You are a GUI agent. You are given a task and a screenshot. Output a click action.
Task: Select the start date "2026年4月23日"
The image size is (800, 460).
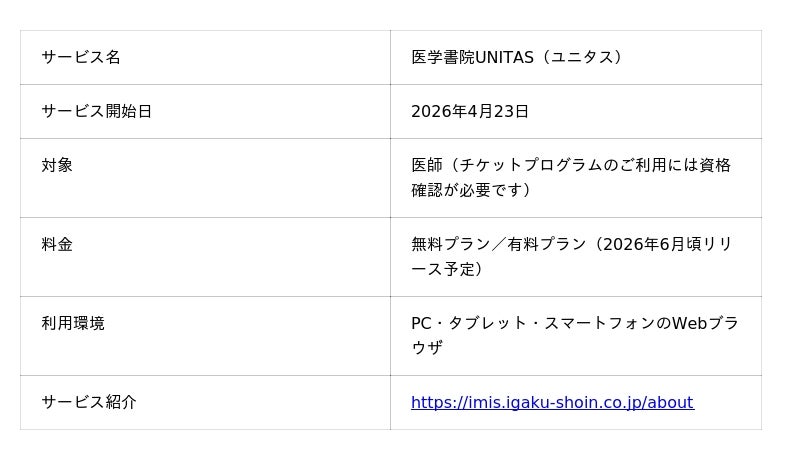point(470,112)
